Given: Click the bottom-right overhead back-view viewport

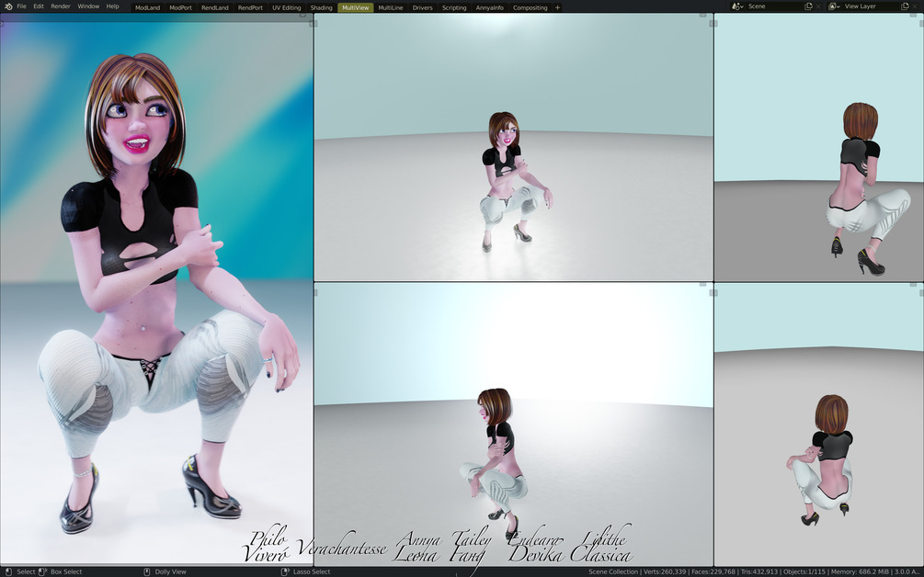Looking at the screenshot, I should coord(819,424).
